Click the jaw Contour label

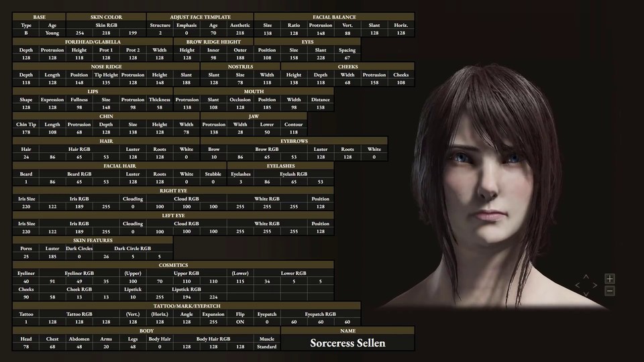pos(293,125)
